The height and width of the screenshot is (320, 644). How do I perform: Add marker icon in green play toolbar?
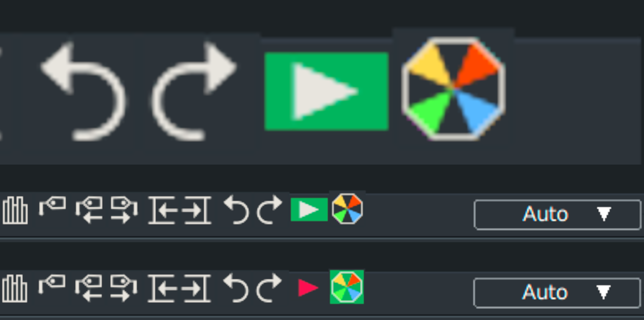click(53, 207)
